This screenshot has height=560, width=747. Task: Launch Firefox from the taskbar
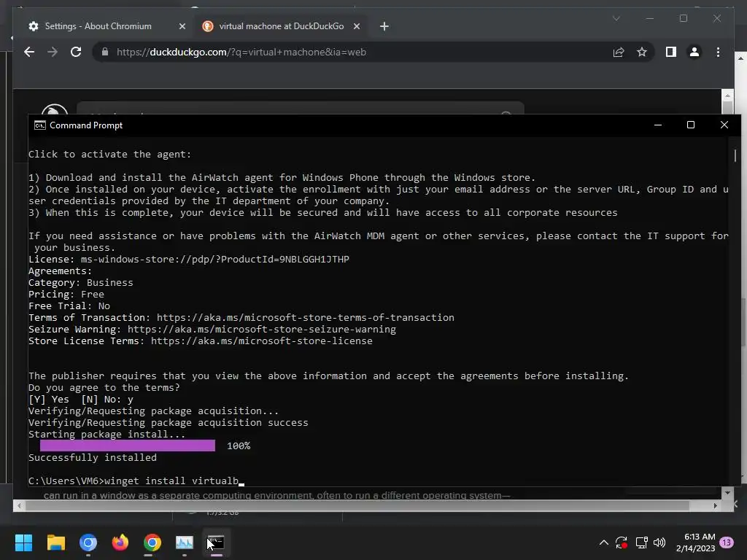click(120, 542)
